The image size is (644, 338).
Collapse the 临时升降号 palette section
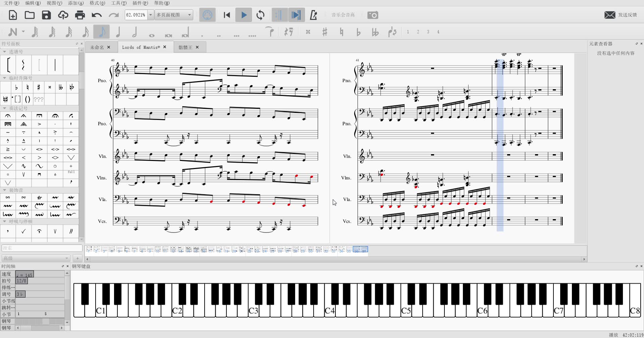pyautogui.click(x=4, y=78)
